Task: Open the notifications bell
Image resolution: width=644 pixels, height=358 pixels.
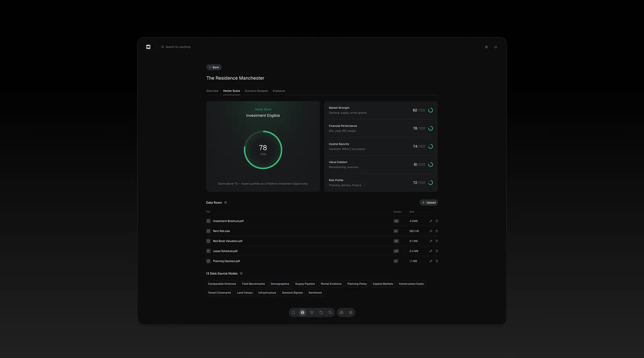Action: [x=495, y=47]
